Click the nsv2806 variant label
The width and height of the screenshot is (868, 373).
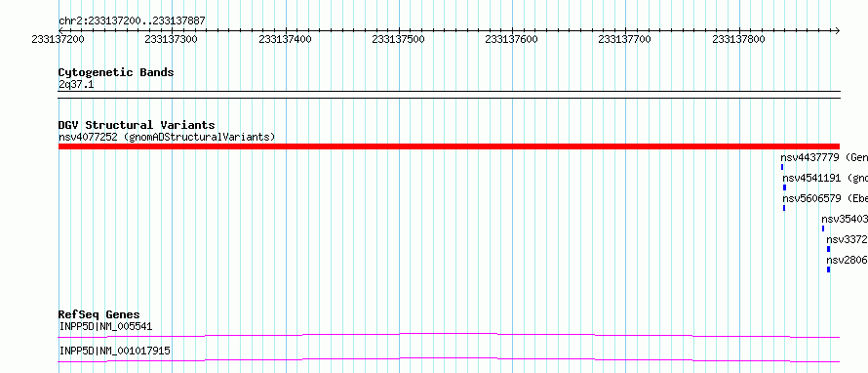[x=847, y=261]
